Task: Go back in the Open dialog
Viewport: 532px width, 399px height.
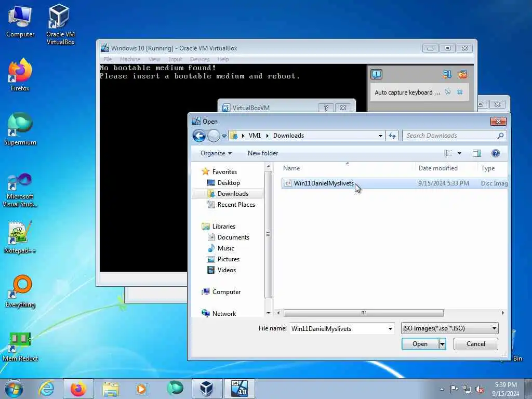Action: click(x=199, y=136)
